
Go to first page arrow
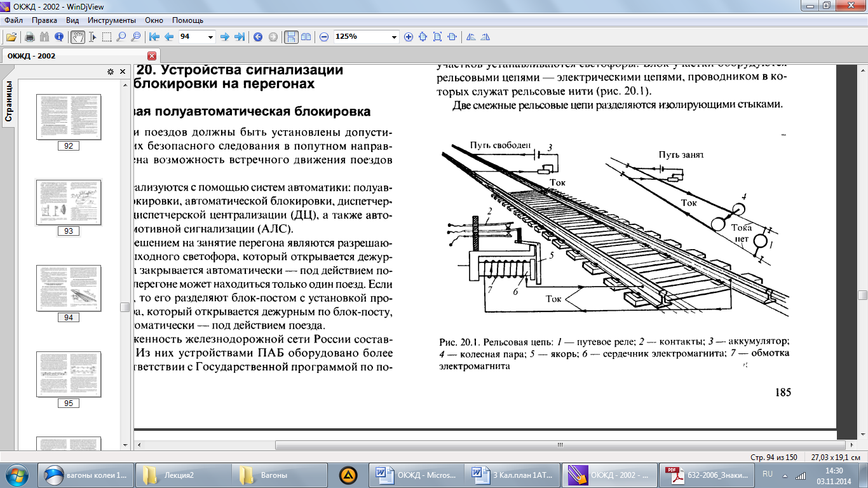154,37
